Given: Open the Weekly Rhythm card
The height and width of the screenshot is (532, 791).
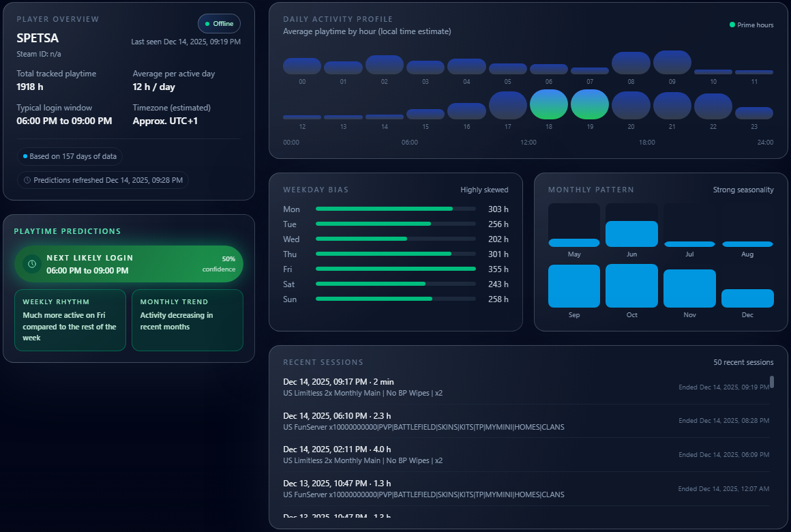Looking at the screenshot, I should point(70,320).
